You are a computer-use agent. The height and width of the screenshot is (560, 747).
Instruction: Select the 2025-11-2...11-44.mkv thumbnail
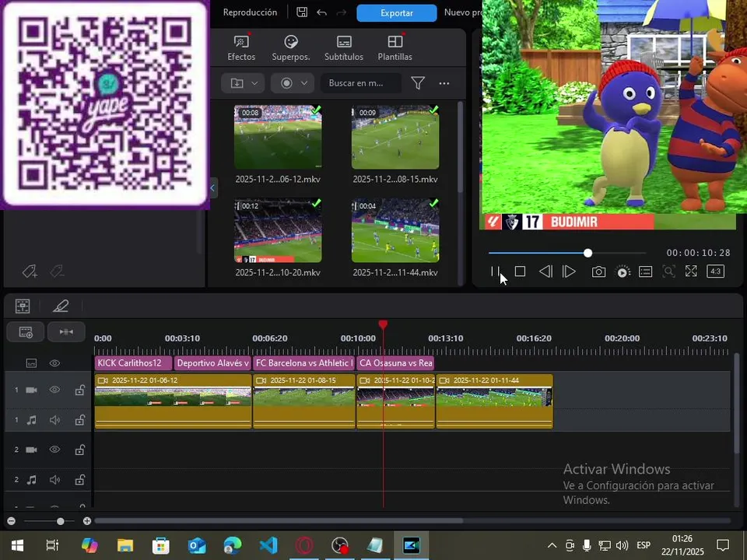point(395,230)
